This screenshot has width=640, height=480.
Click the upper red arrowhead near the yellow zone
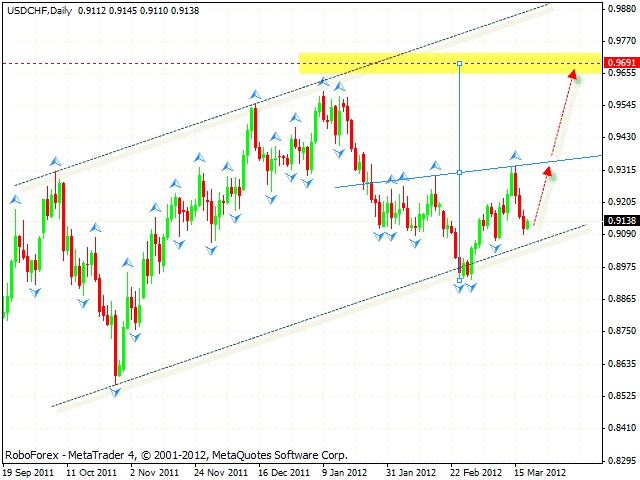pos(573,73)
